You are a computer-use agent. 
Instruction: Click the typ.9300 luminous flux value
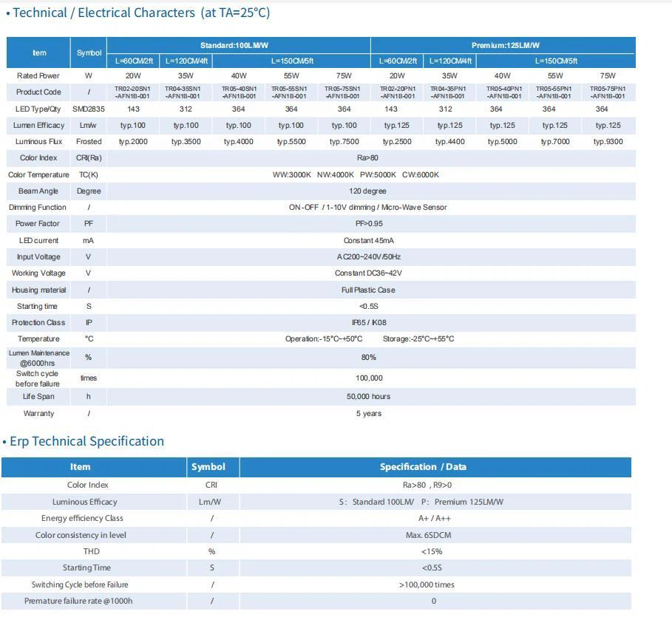pyautogui.click(x=608, y=142)
